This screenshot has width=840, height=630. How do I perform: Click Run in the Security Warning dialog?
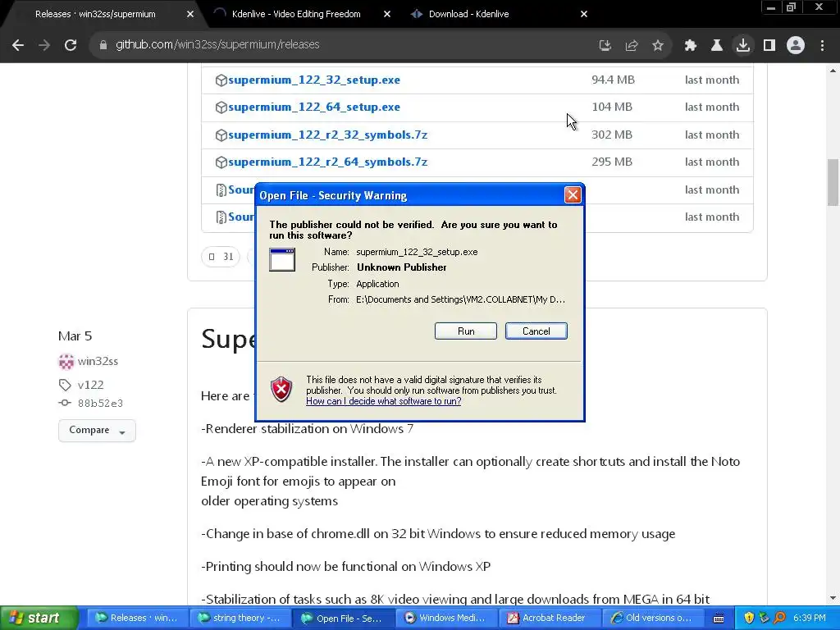point(466,331)
